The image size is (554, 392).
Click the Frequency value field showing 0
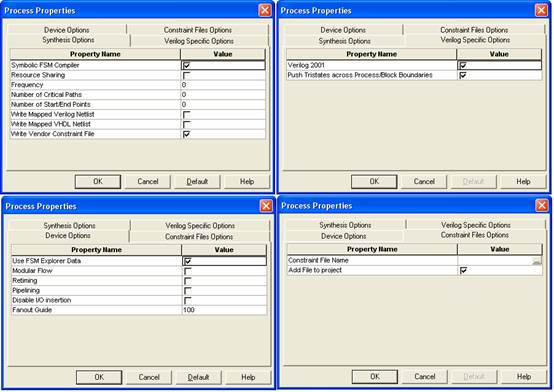click(x=223, y=85)
